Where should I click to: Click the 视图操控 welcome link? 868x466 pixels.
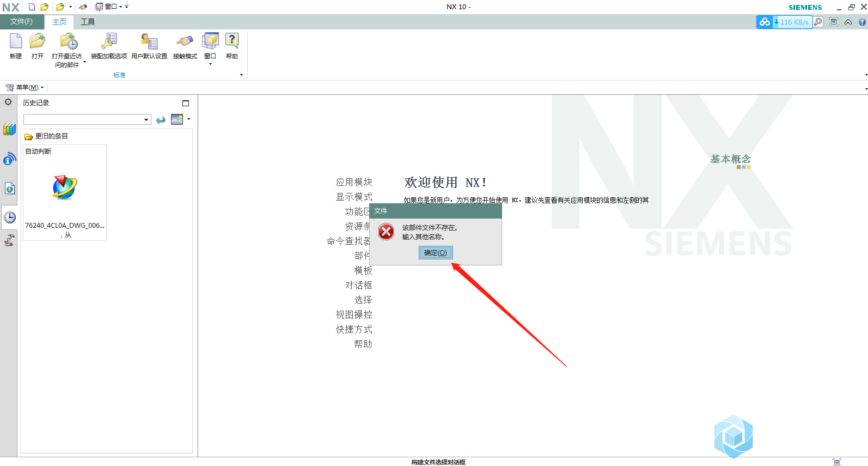[x=354, y=314]
